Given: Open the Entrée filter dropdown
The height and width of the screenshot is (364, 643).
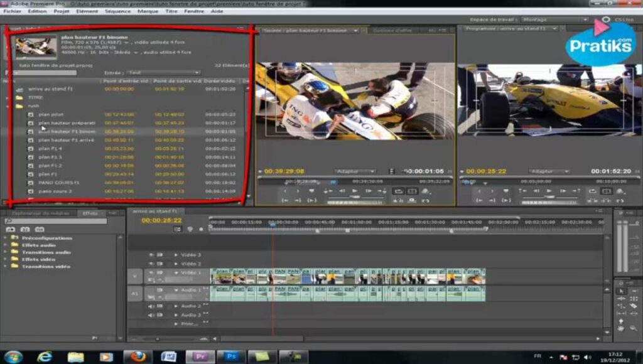Looking at the screenshot, I should tap(163, 73).
